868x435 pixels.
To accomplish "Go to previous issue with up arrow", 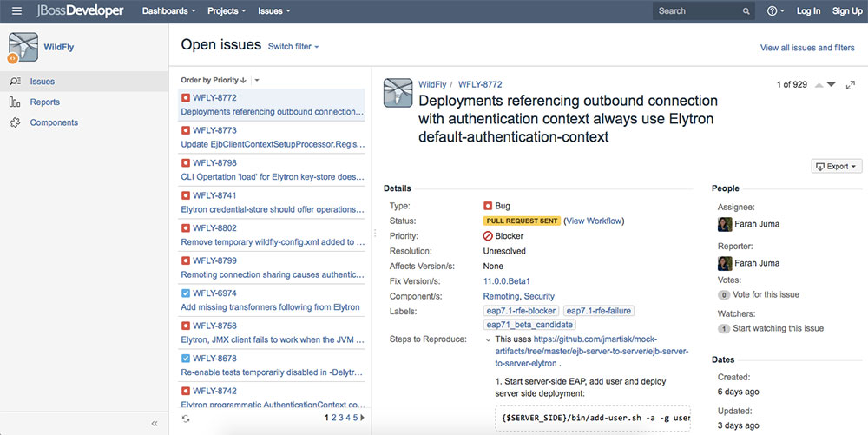I will (x=819, y=85).
